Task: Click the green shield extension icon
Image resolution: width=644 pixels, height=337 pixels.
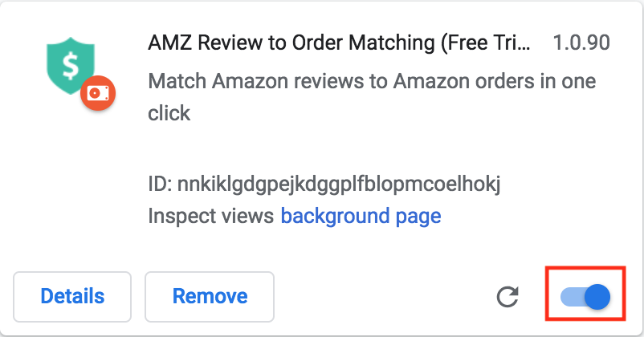Action: [71, 66]
